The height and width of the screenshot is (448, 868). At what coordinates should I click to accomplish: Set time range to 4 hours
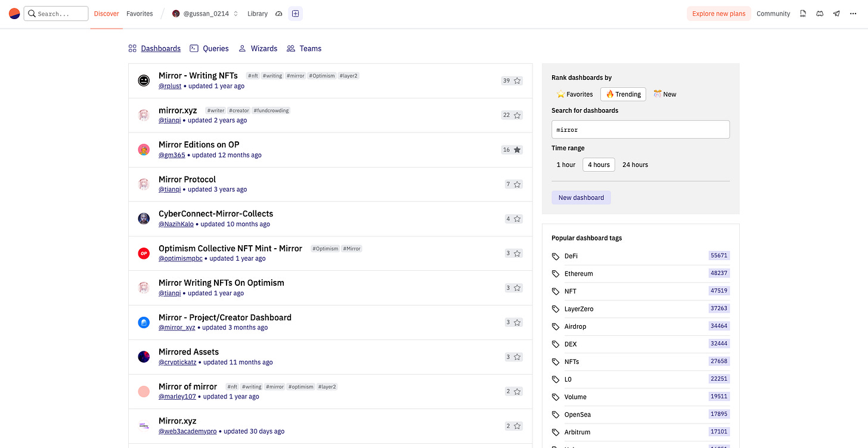pyautogui.click(x=599, y=165)
